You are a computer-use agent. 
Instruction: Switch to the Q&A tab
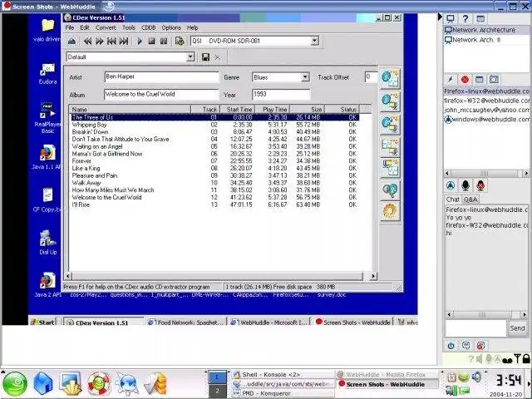(x=470, y=199)
